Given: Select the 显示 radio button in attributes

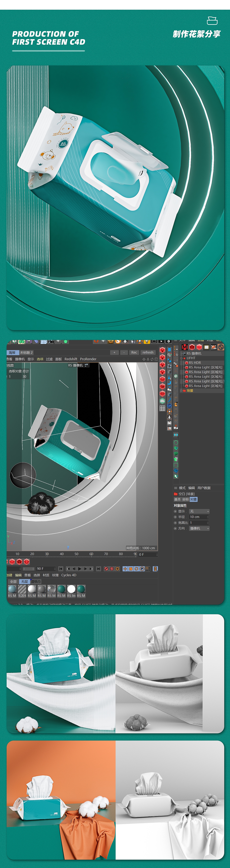Looking at the screenshot, I should pos(175,511).
